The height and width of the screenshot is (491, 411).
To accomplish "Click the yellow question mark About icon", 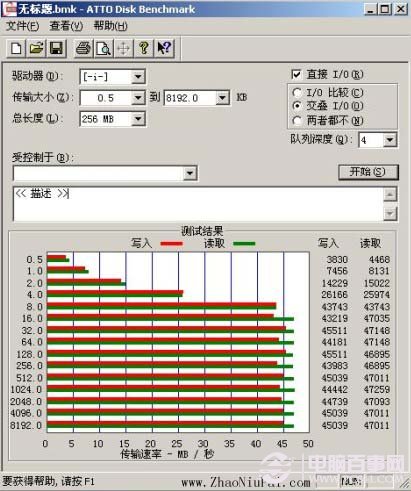I will [144, 49].
